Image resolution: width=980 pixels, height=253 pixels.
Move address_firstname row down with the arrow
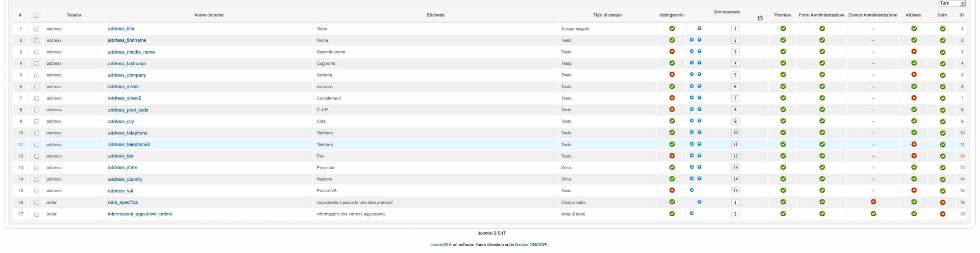pos(699,40)
